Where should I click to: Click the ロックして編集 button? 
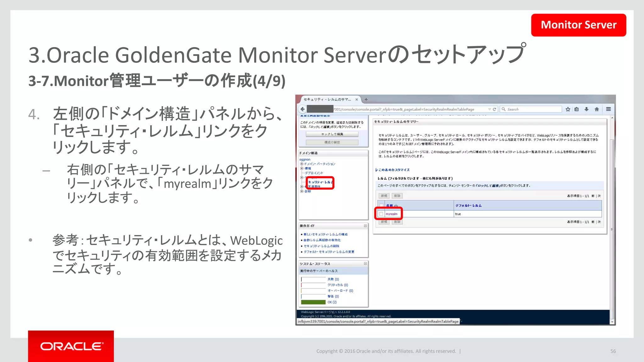(332, 134)
